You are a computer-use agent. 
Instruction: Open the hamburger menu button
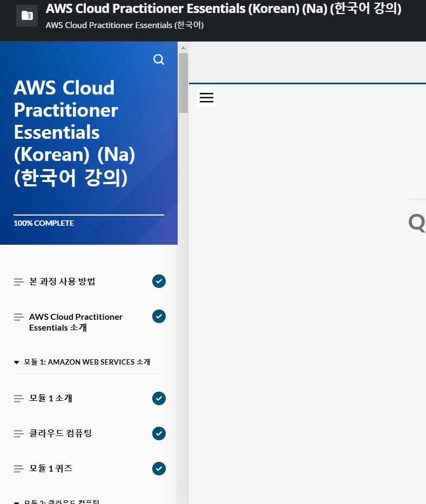click(206, 97)
